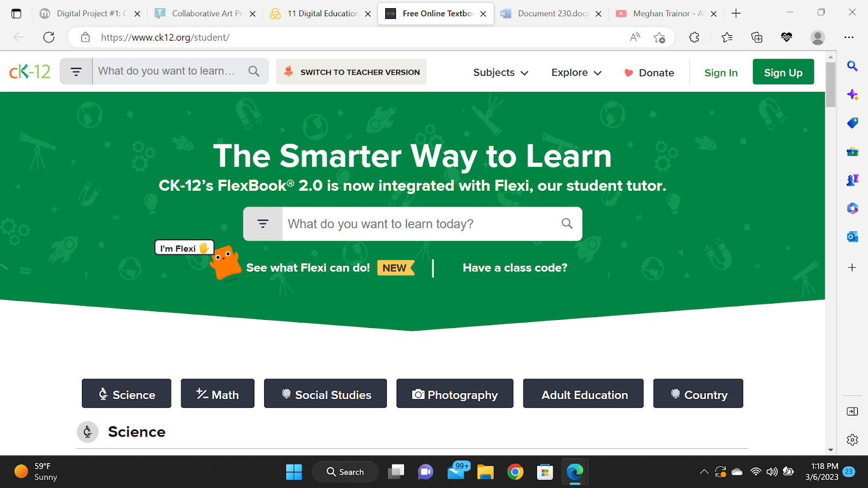The height and width of the screenshot is (488, 868).
Task: Open browser extensions puzzle icon
Action: point(694,37)
